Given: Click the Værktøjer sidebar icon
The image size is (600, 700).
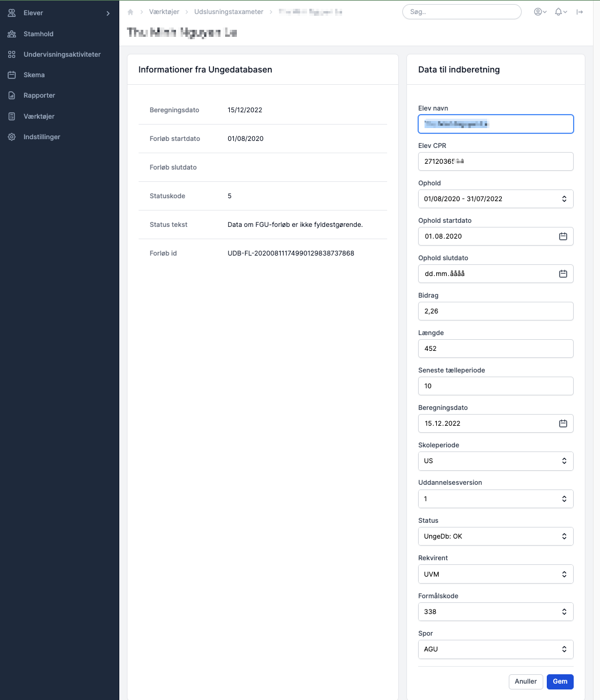Looking at the screenshot, I should [x=12, y=116].
